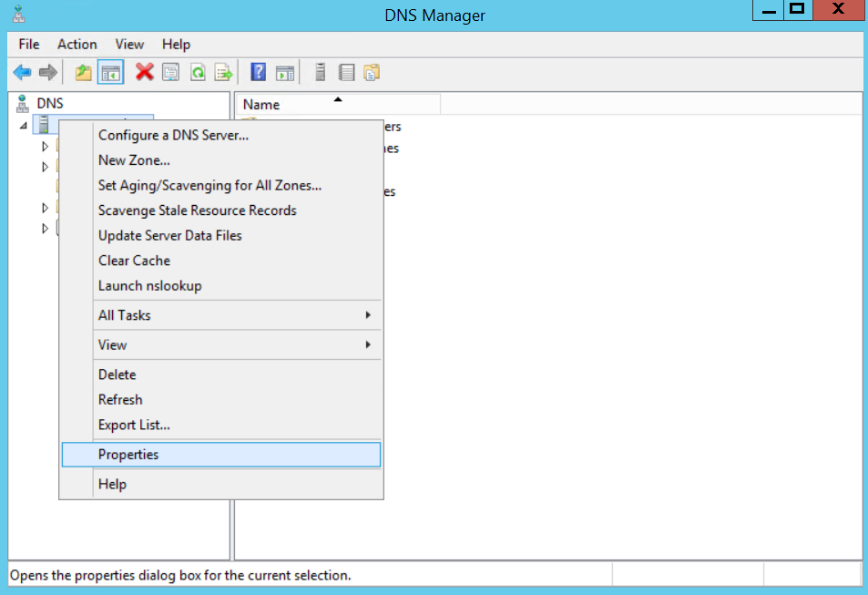The image size is (868, 595).
Task: Open Properties via the toolbar sheet icon
Action: click(x=170, y=72)
